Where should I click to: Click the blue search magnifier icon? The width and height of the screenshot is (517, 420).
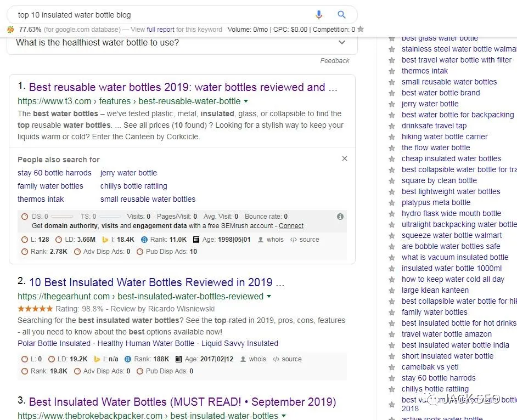click(341, 15)
